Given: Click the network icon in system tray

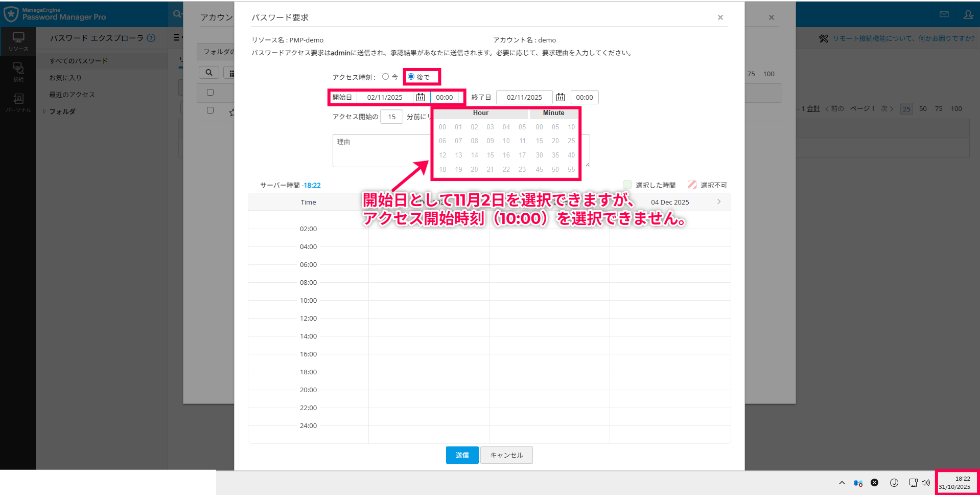Looking at the screenshot, I should pyautogui.click(x=913, y=483).
